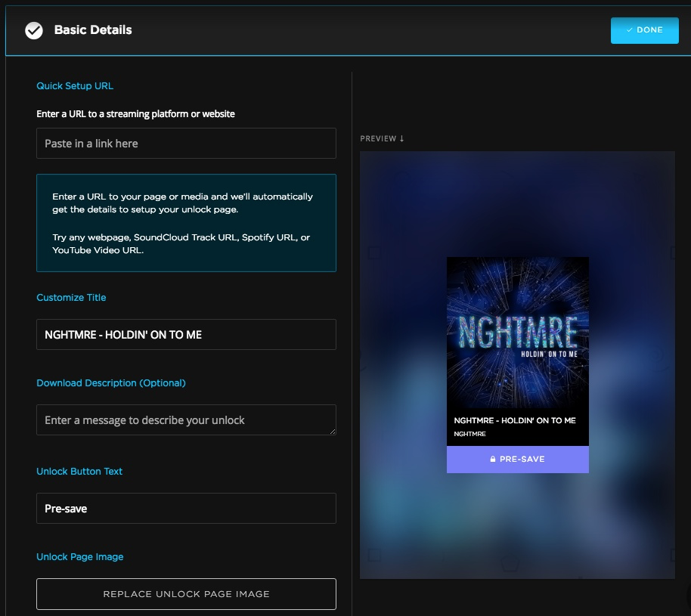The height and width of the screenshot is (616, 691).
Task: Click the Basic Details section title
Action: [93, 30]
